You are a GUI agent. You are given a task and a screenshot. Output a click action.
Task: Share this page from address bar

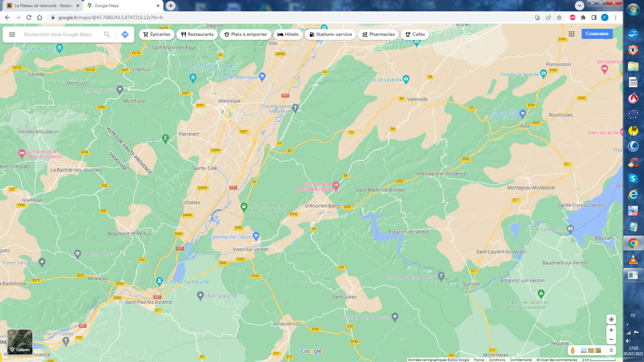pos(548,18)
